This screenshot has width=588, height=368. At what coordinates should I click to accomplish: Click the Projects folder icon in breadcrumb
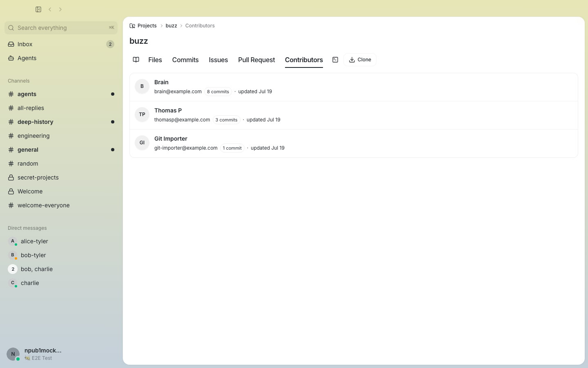[132, 26]
